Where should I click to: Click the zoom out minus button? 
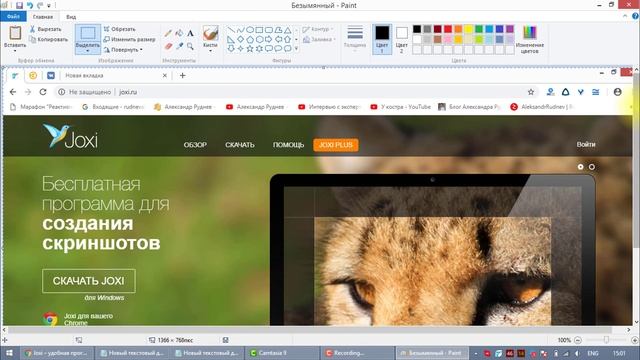point(578,340)
